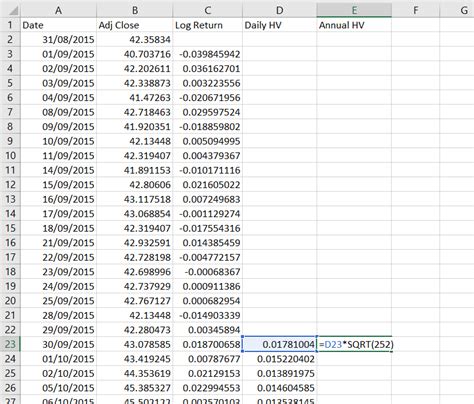Click cell with value 0.015220402
Screen dimensions: 474x404
pos(279,358)
